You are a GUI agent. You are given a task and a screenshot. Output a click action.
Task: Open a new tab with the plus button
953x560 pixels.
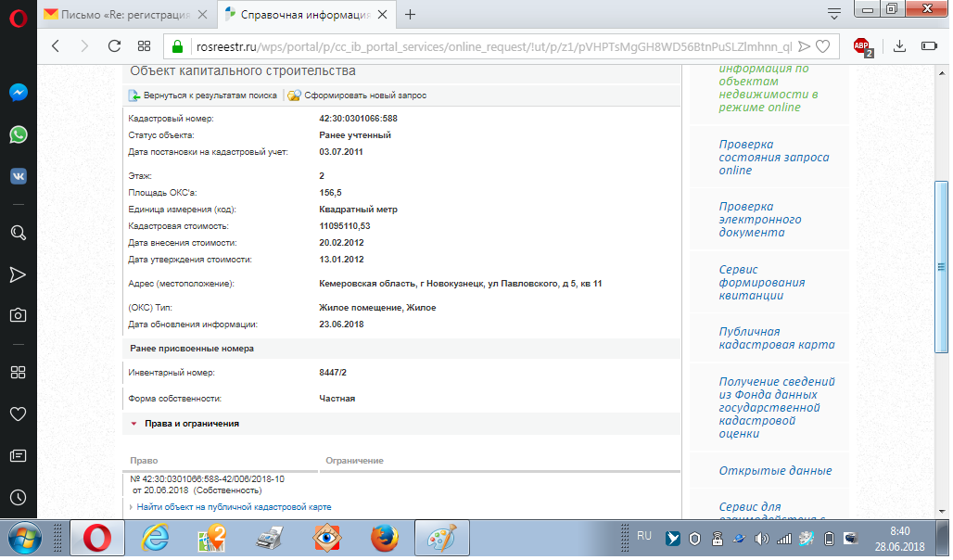pyautogui.click(x=411, y=14)
